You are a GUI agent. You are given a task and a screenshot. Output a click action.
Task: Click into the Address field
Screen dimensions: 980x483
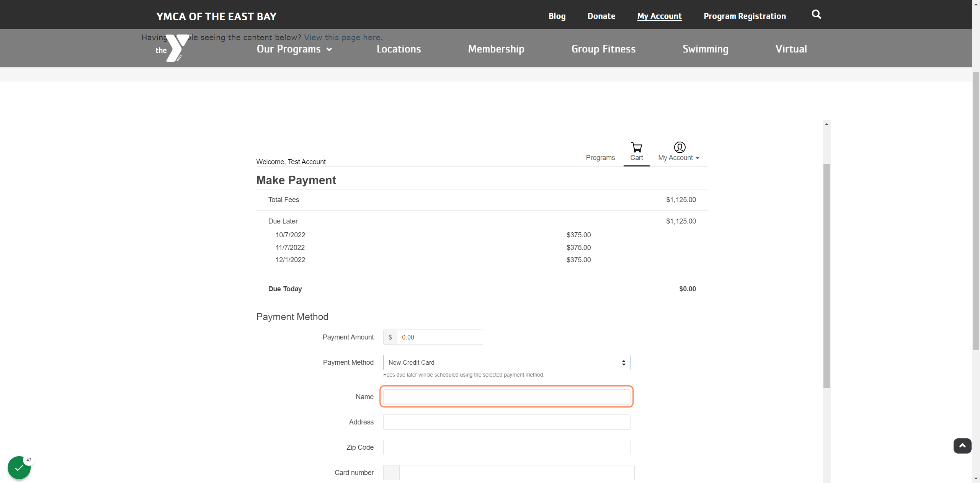click(x=506, y=422)
